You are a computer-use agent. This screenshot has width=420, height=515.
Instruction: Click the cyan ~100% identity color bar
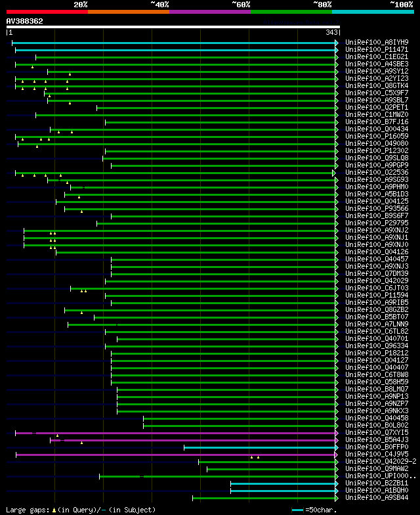coord(373,12)
